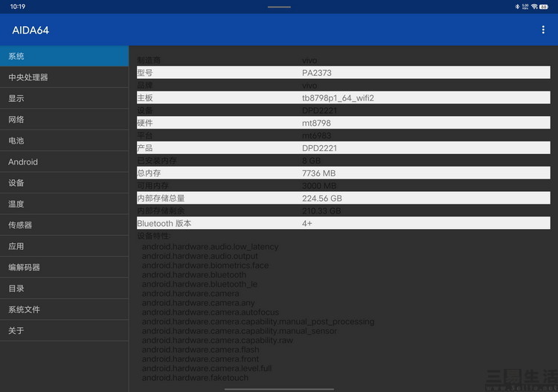Select the 型号 row PA2373
Screen dimensions: 558x392
point(344,73)
